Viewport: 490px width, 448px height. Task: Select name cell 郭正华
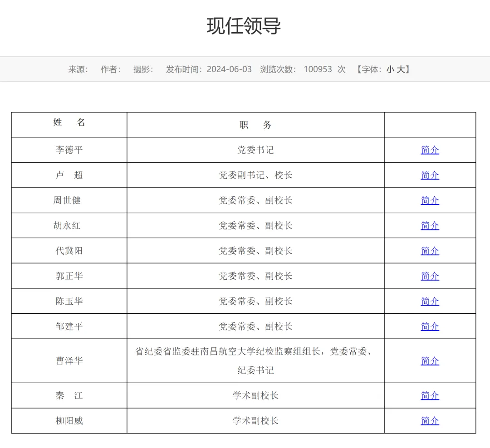[69, 276]
